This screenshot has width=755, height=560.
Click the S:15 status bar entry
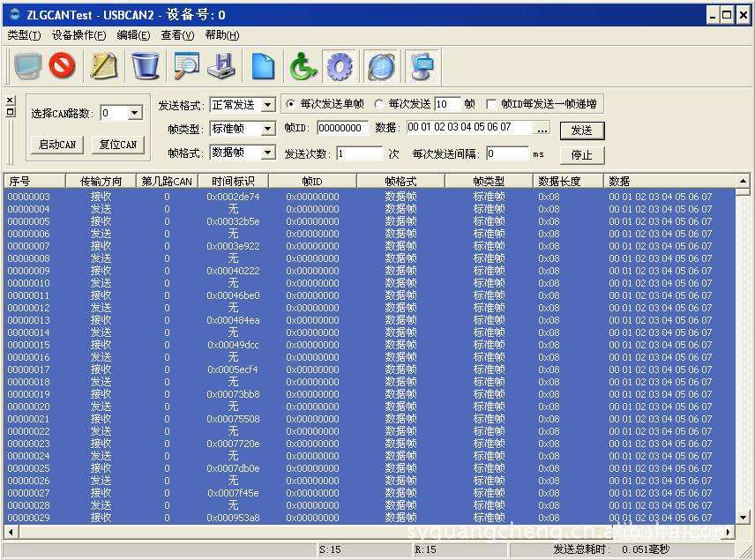coord(330,549)
